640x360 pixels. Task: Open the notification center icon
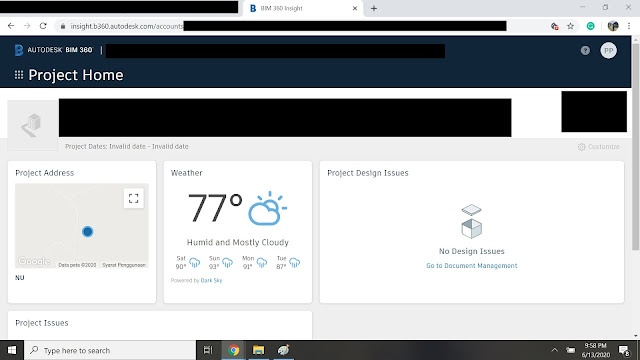pyautogui.click(x=624, y=350)
